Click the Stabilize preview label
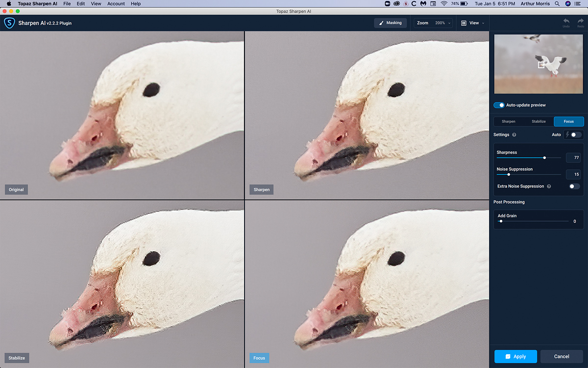The width and height of the screenshot is (588, 368). [17, 358]
